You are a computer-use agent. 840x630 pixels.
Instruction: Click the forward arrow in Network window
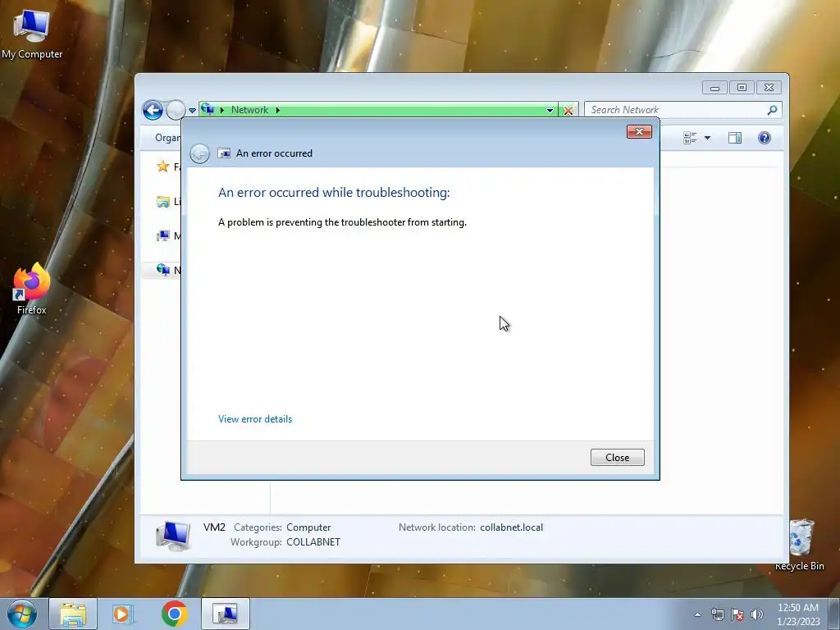(x=176, y=111)
